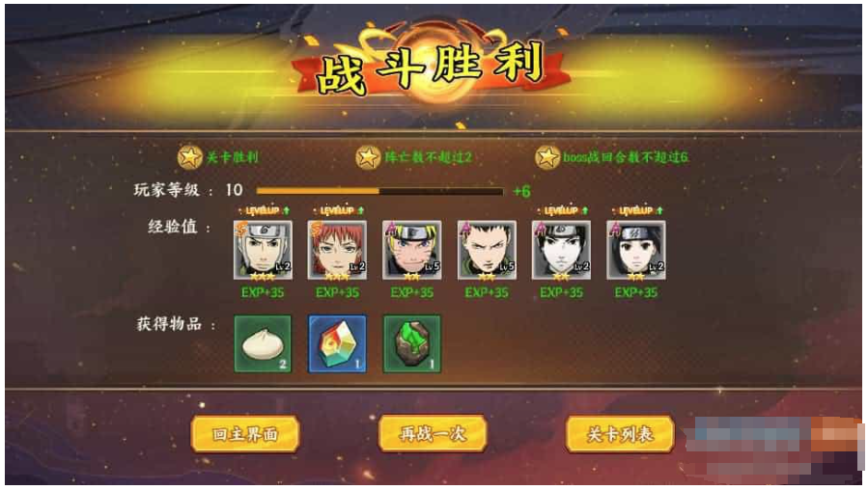Viewport: 868px width, 490px height.
Task: Tap the 再战一次 replay button
Action: pyautogui.click(x=433, y=434)
